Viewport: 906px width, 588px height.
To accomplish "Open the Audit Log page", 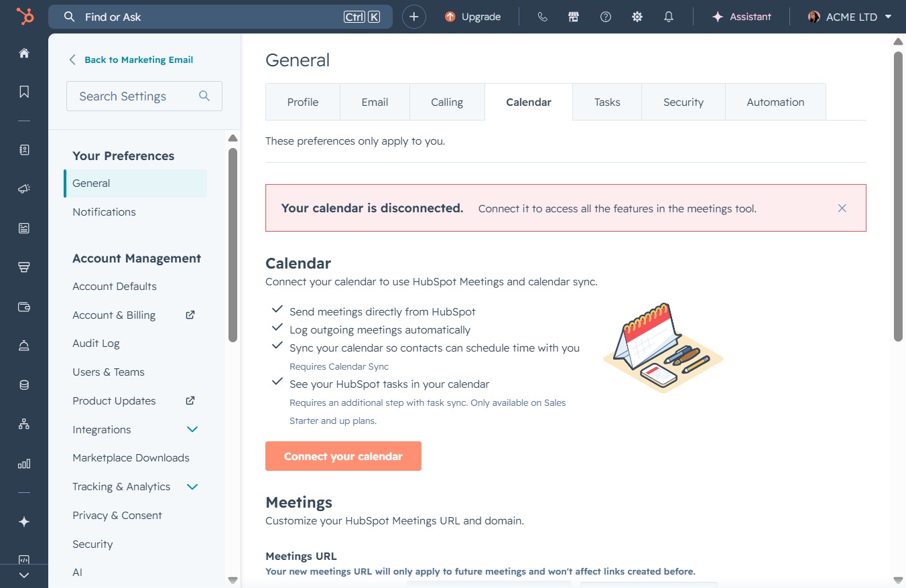I will [x=96, y=343].
